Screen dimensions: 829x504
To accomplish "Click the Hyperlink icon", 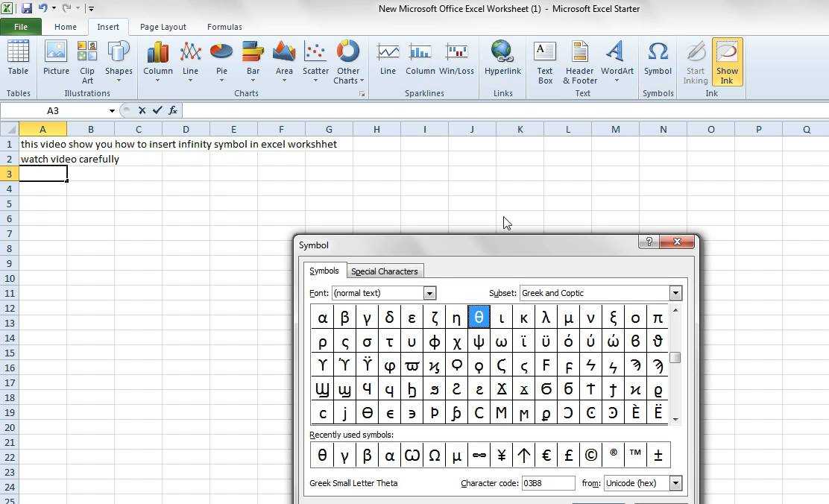I will 502,58.
